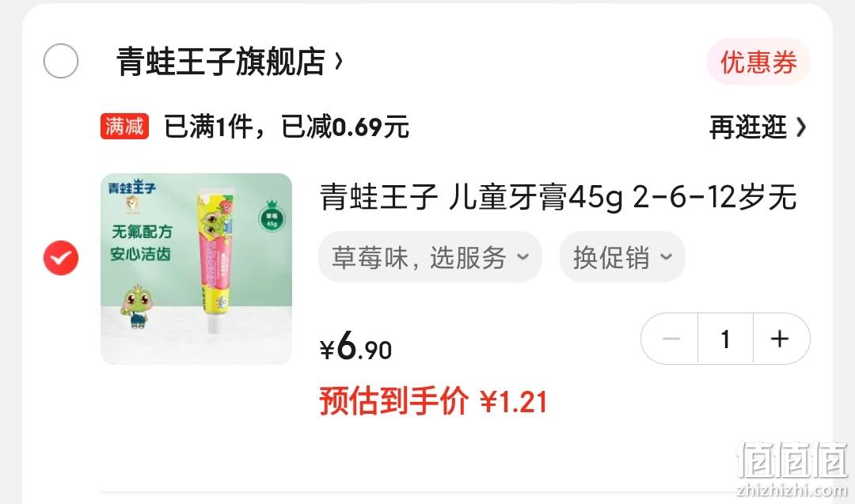Open the toothpaste product thumbnail
Screen dimensions: 855x504
click(x=196, y=269)
